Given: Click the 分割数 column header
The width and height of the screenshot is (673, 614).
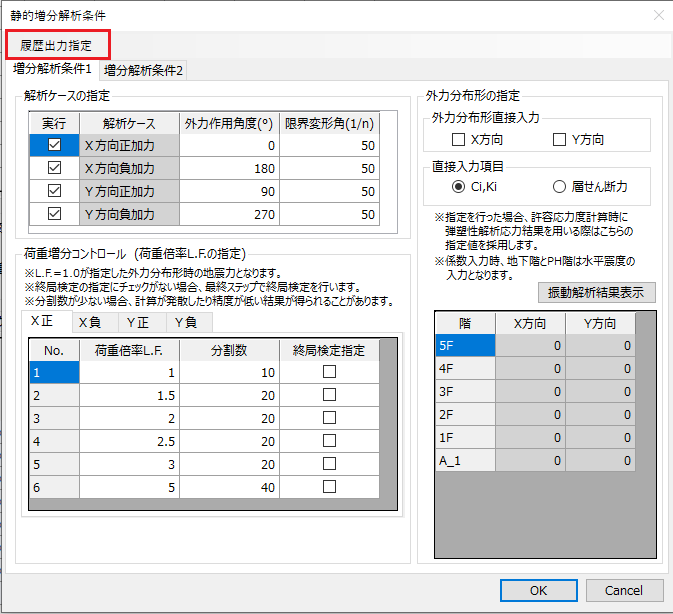Looking at the screenshot, I should tap(230, 350).
